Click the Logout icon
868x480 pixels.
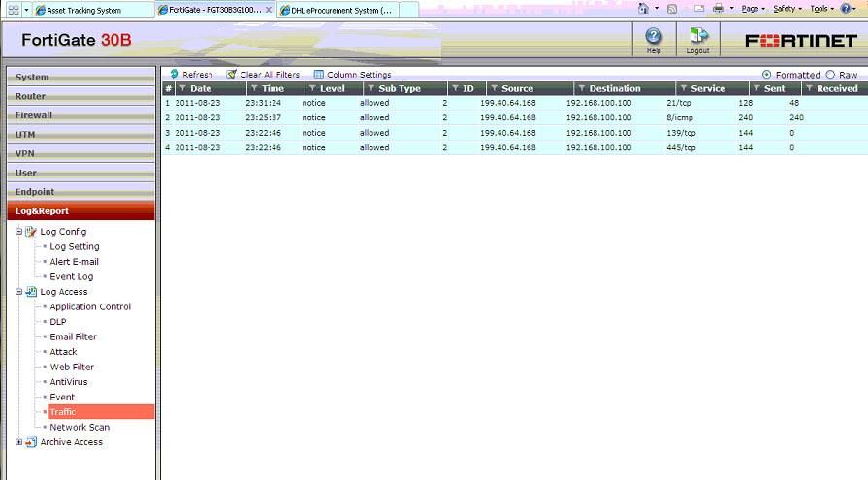698,36
